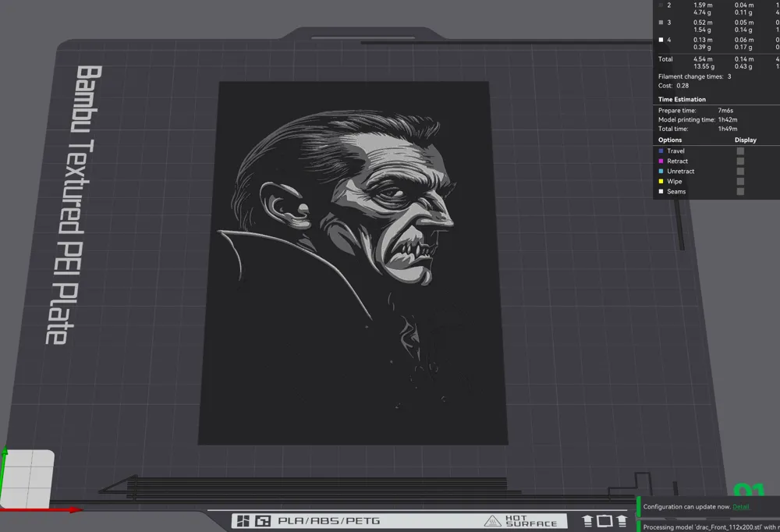Select the Dracula portrait model on plate
Screen dimensions: 780x532
click(x=353, y=263)
